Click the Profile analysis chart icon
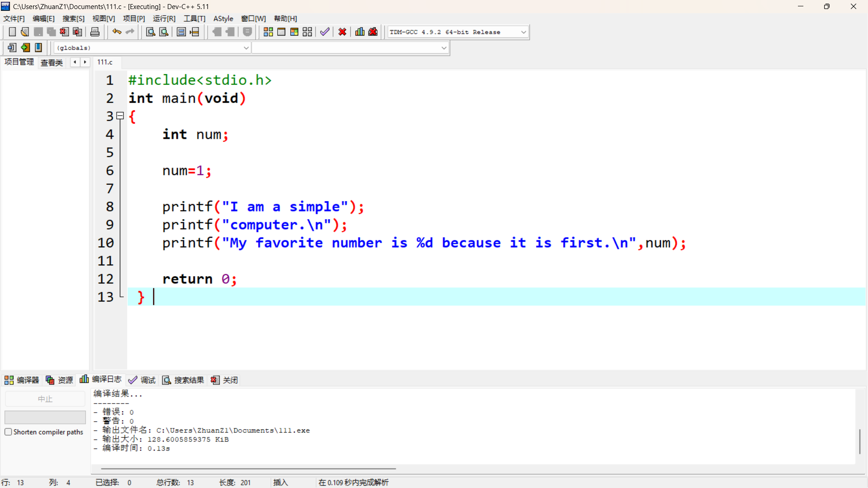Viewport: 868px width, 488px height. point(360,32)
